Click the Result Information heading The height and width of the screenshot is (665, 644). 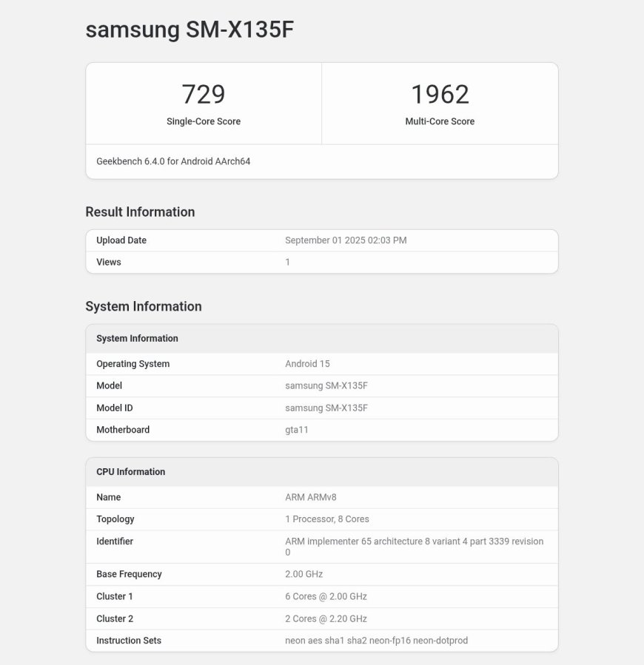pos(140,212)
